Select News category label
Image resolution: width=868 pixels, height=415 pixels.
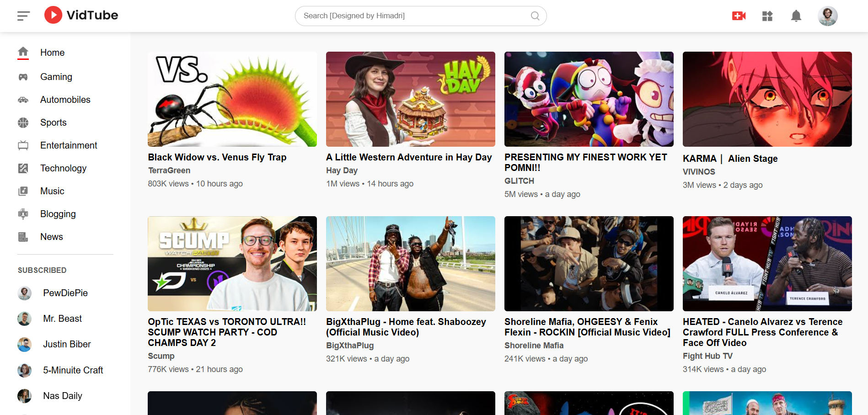click(x=52, y=237)
